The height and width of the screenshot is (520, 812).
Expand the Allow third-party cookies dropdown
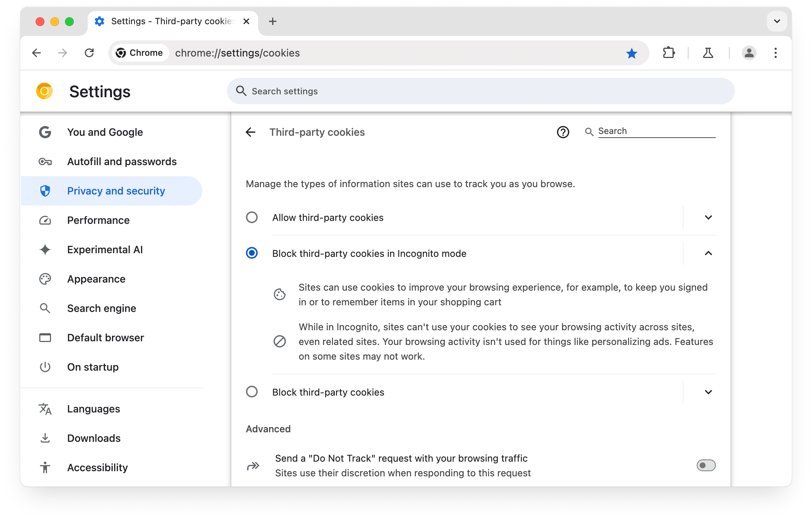[708, 217]
